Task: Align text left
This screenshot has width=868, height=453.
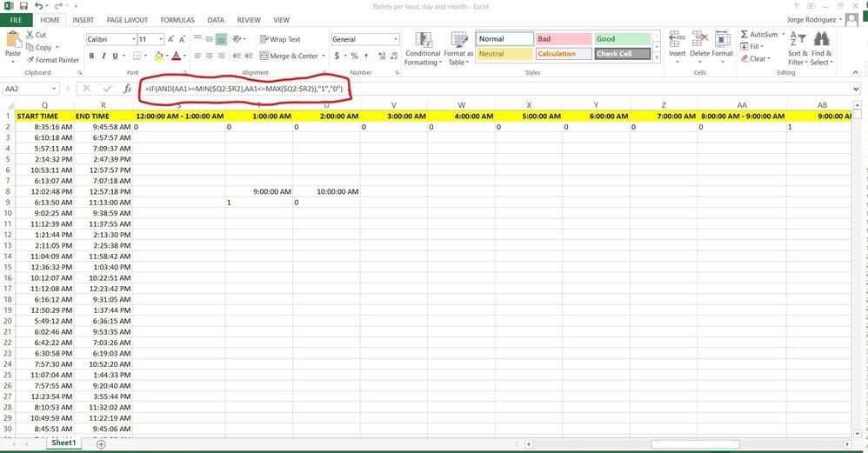Action: [x=197, y=56]
